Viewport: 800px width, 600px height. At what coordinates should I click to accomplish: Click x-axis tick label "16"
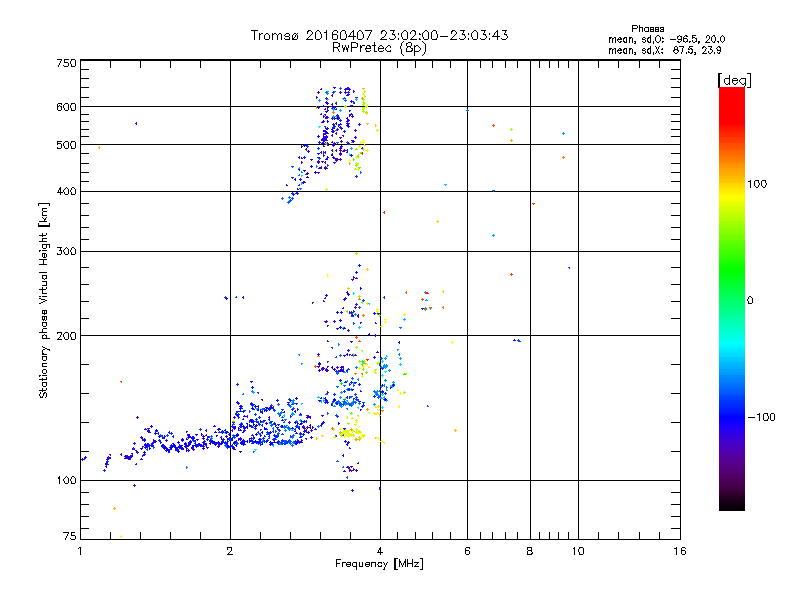(680, 551)
